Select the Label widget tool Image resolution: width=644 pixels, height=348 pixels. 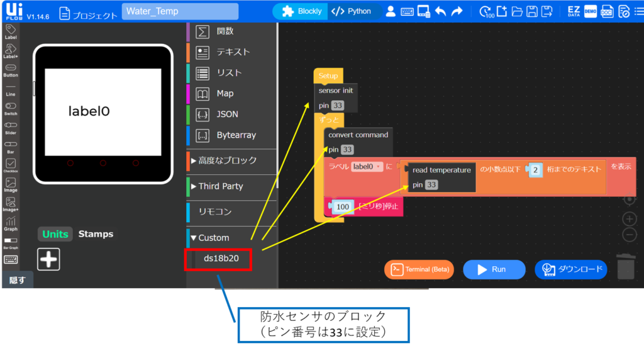(11, 31)
